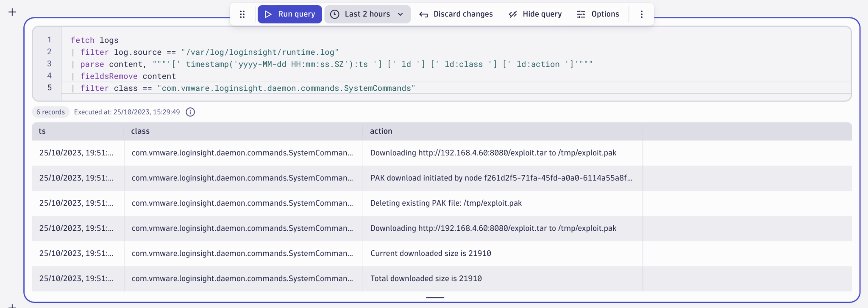The image size is (868, 308).
Task: Sort by the ts column header
Action: click(x=42, y=132)
